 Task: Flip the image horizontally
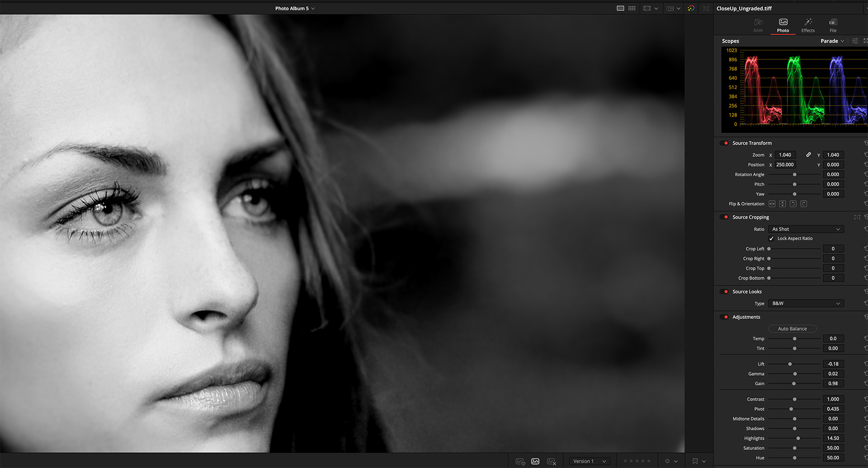coord(772,204)
